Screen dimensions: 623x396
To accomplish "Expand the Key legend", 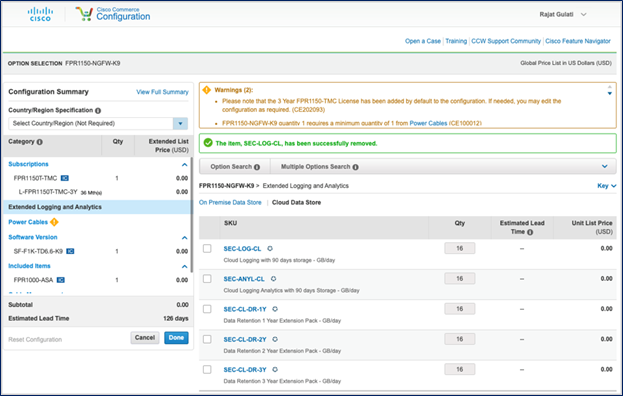I will 607,185.
